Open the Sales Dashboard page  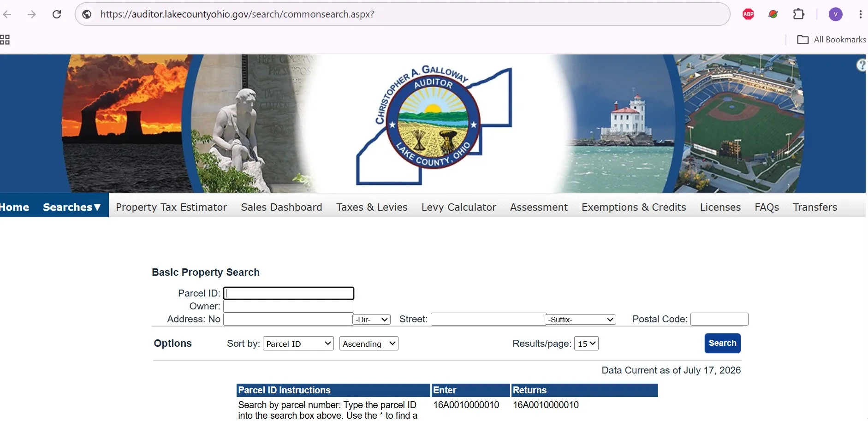tap(281, 207)
